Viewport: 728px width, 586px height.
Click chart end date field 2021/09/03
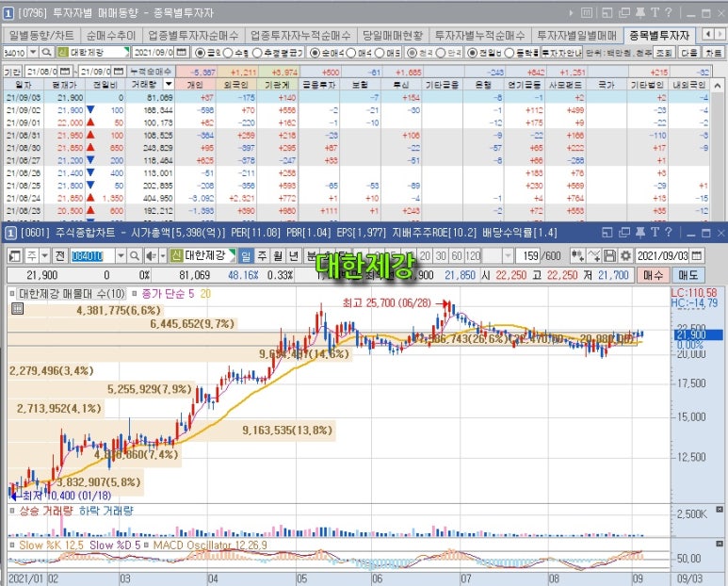coord(662,255)
